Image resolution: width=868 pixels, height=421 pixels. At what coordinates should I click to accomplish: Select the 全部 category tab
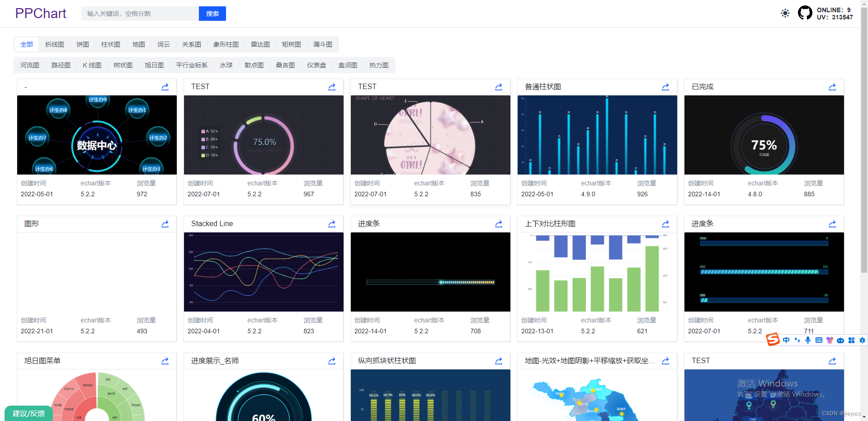click(27, 44)
